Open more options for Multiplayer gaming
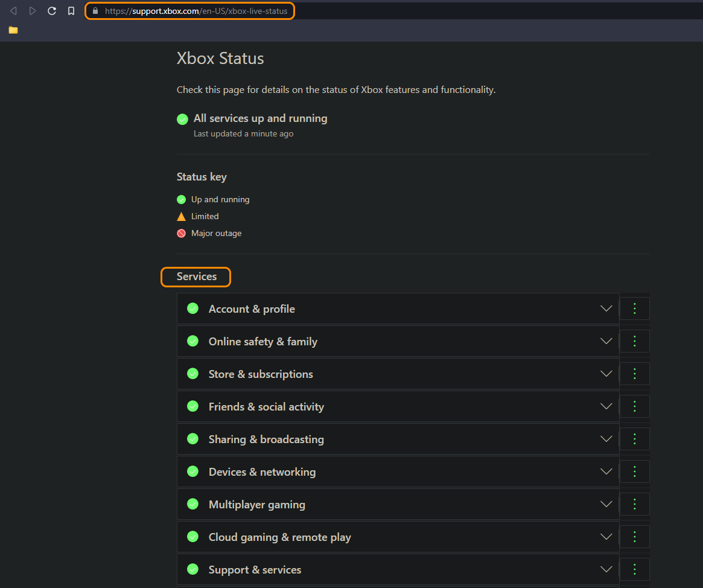This screenshot has width=703, height=588. (x=634, y=504)
